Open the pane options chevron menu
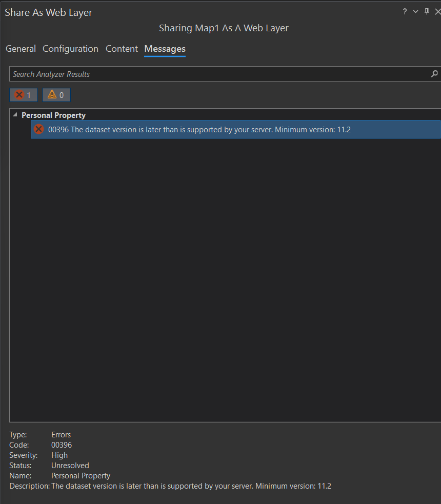Viewport: 441px width, 504px height. 415,11
